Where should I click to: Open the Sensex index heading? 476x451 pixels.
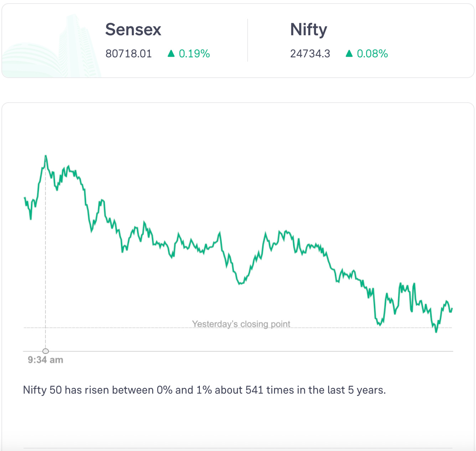(133, 30)
